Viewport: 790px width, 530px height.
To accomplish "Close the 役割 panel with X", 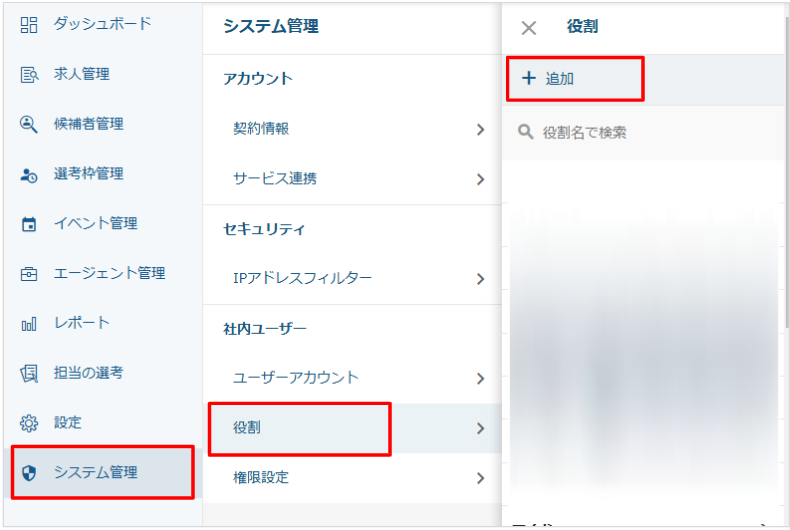I will 529,28.
